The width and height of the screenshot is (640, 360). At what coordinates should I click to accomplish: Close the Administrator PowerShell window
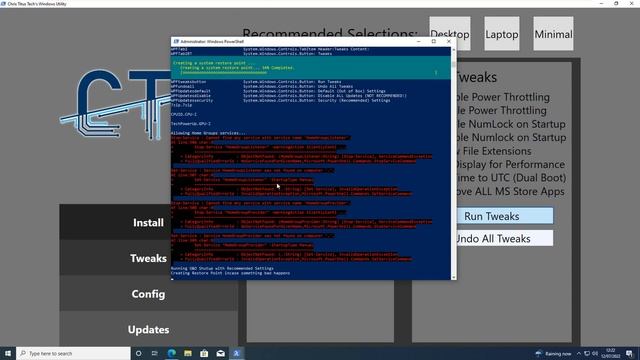(449, 41)
